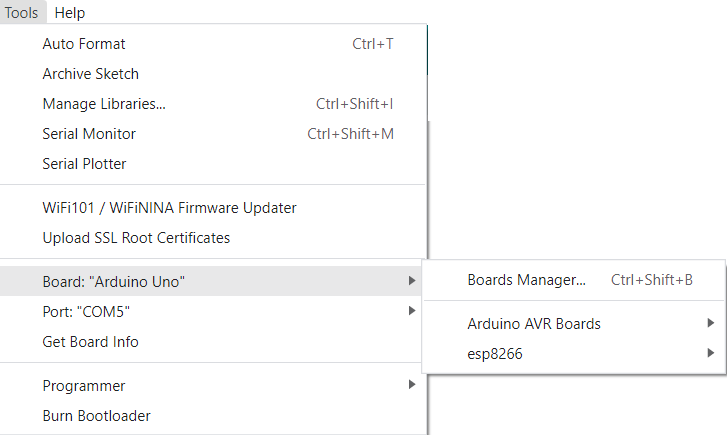Expand the Programmer submenu
Viewport: 727px width, 435px height.
(84, 386)
